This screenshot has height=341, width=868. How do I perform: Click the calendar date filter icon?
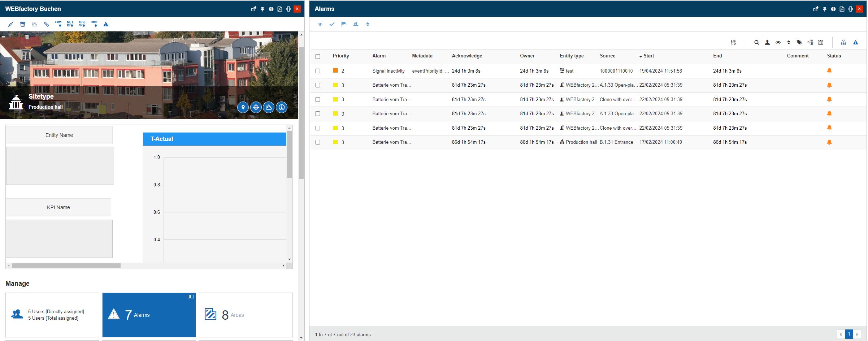[x=821, y=43]
